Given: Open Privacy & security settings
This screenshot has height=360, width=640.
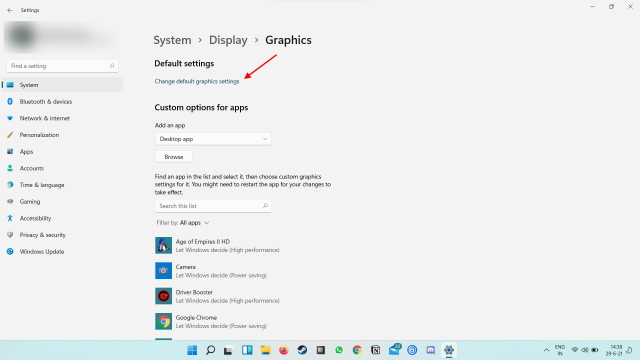Looking at the screenshot, I should [62, 235].
